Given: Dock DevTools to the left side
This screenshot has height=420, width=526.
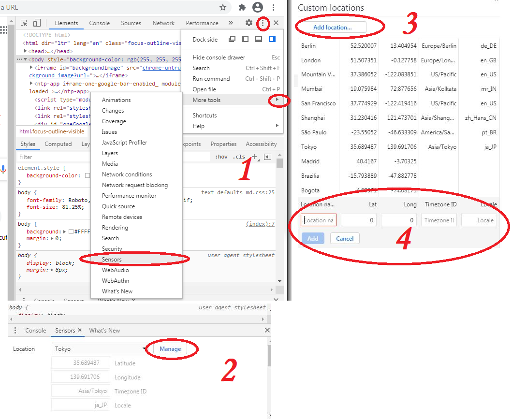Looking at the screenshot, I should [245, 39].
